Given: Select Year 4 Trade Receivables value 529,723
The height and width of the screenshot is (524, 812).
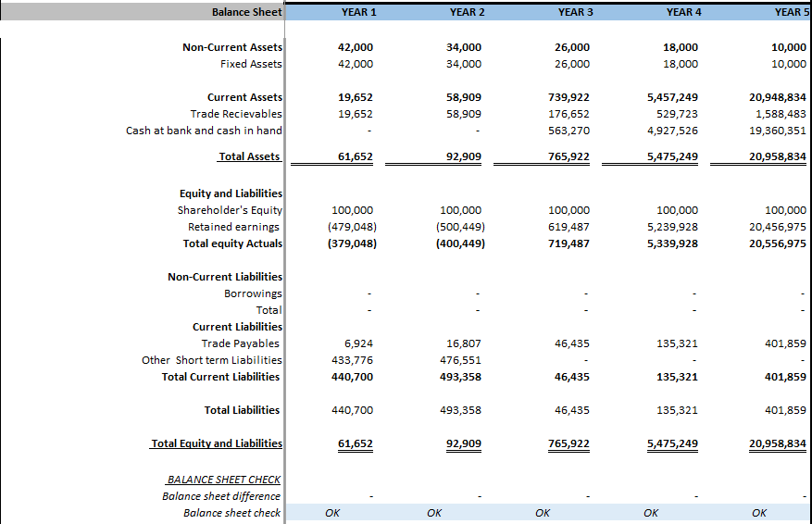Looking at the screenshot, I should pyautogui.click(x=677, y=113).
